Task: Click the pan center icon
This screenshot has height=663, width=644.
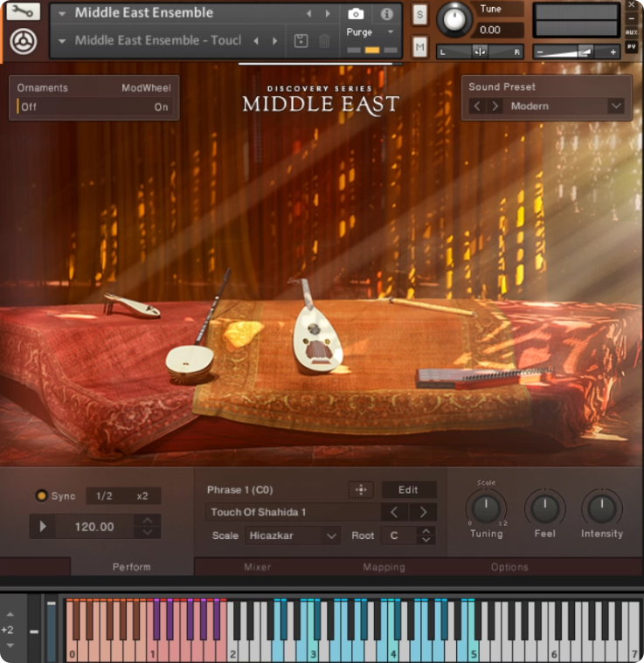Action: pyautogui.click(x=480, y=52)
